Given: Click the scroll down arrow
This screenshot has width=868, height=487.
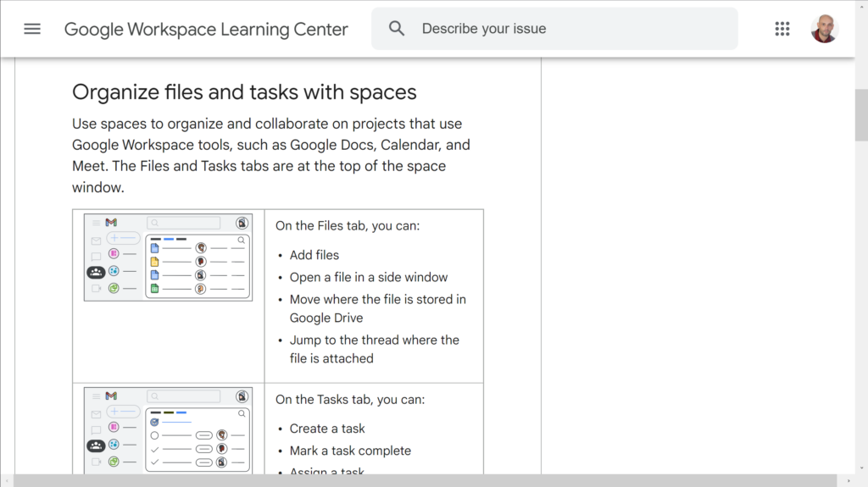Looking at the screenshot, I should 861,468.
